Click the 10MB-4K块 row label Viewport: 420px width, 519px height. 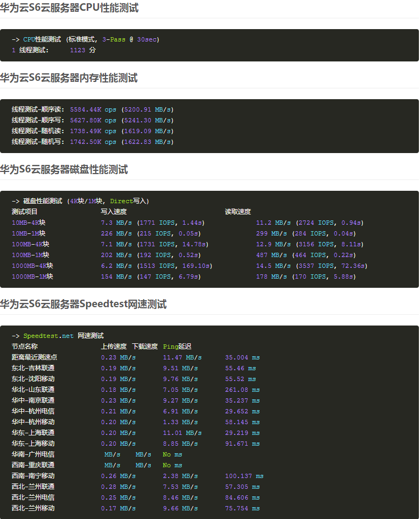click(29, 223)
